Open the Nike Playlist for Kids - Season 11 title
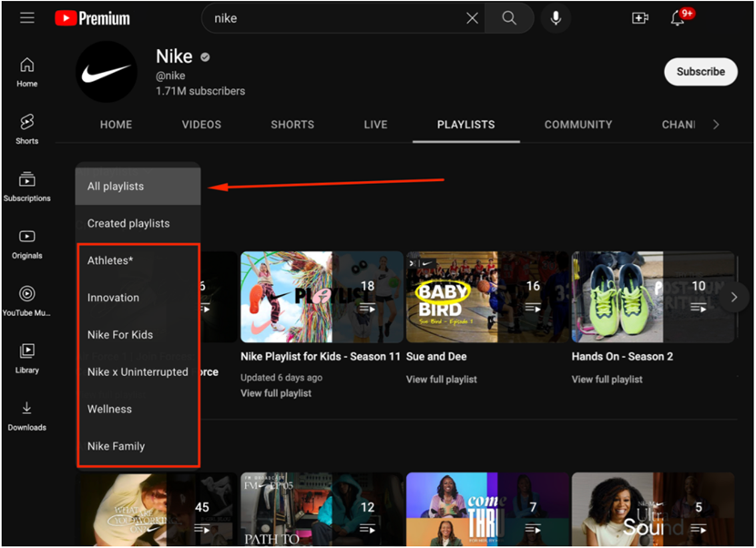Viewport: 756px width, 548px height. (x=320, y=357)
